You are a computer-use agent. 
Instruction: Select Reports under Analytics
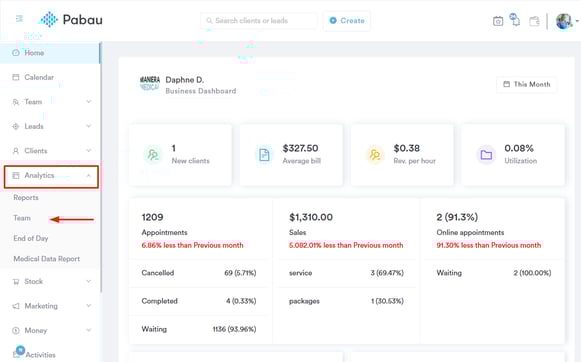[26, 197]
